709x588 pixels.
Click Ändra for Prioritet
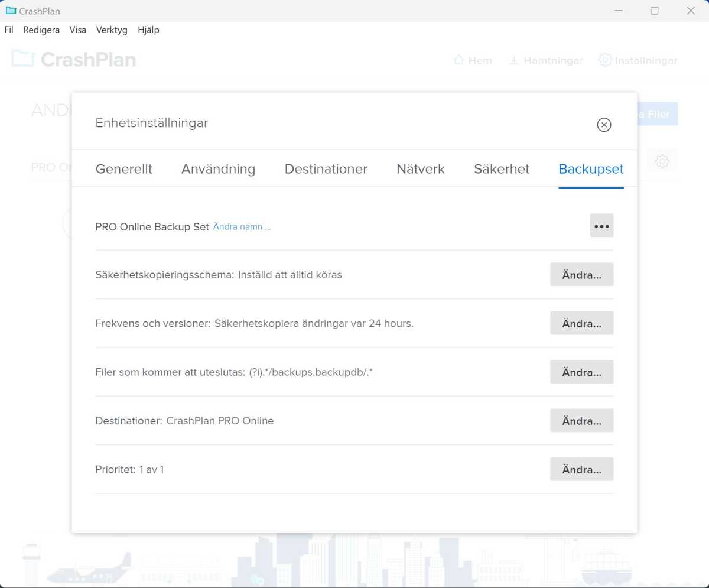(582, 469)
